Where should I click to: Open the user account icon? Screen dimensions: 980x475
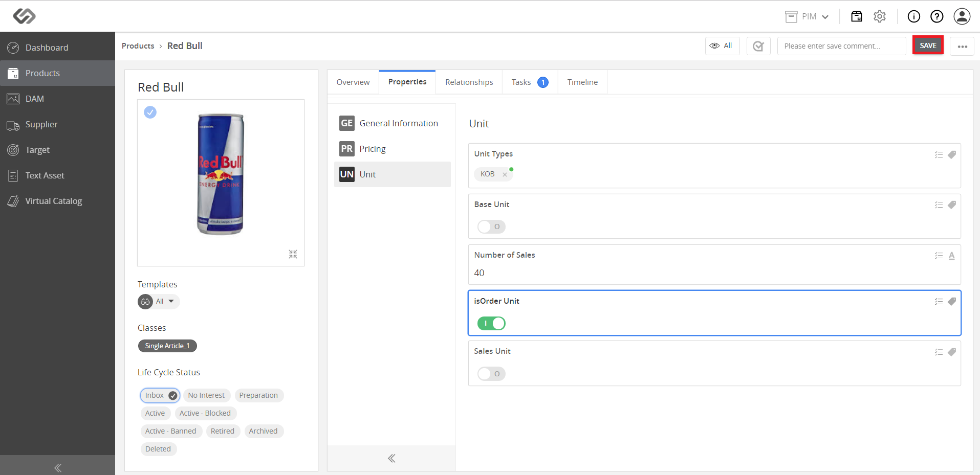click(x=962, y=16)
